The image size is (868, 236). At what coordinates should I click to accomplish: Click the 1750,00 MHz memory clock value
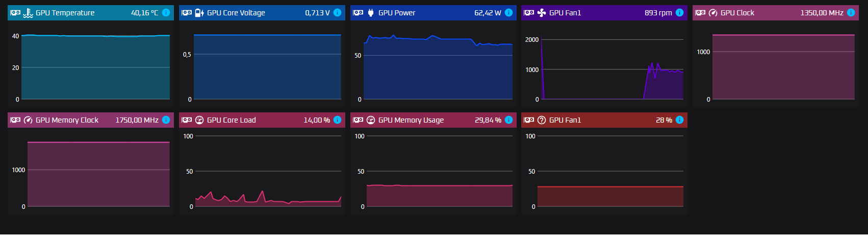137,120
